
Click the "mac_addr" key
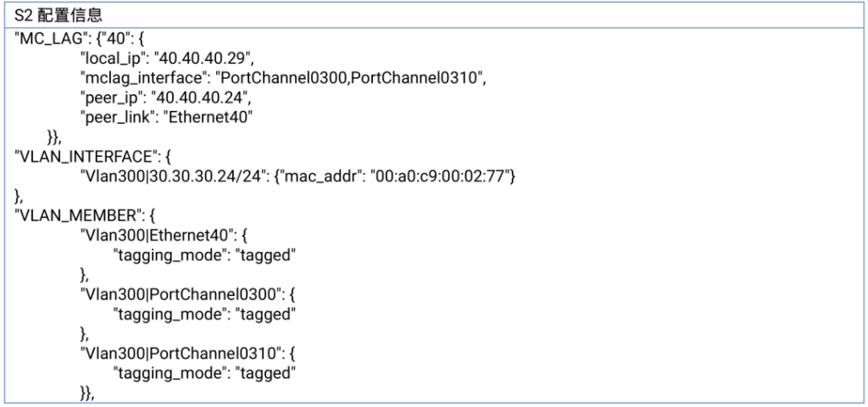click(318, 176)
